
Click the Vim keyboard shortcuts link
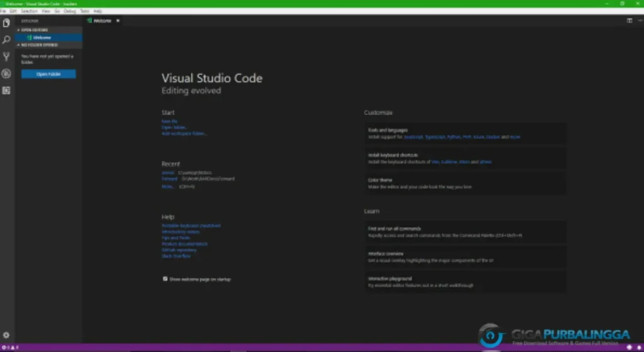[x=435, y=162]
